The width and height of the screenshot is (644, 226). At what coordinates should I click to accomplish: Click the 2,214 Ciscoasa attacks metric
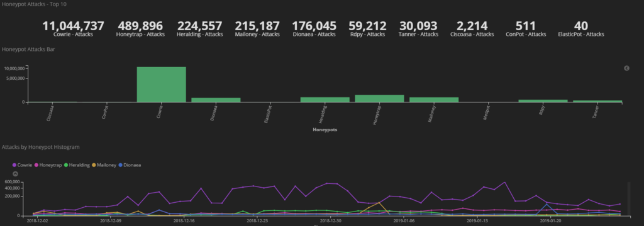point(472,29)
